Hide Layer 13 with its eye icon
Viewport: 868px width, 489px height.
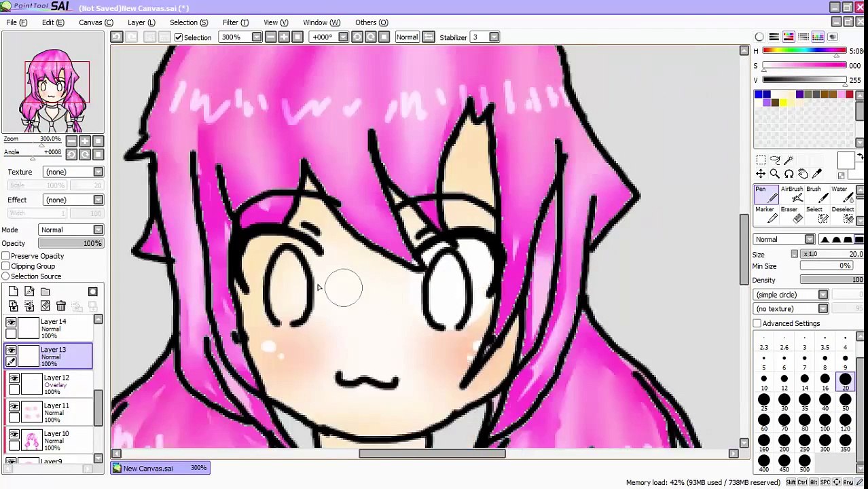11,351
